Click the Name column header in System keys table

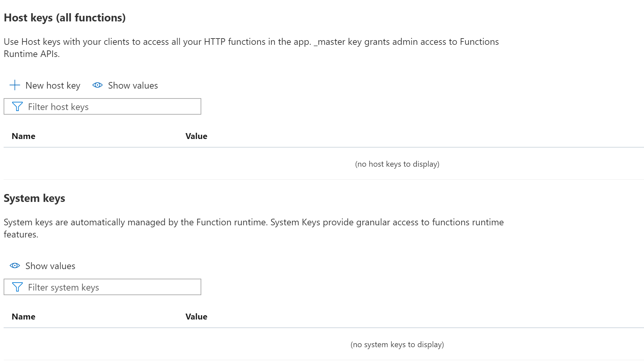point(23,316)
